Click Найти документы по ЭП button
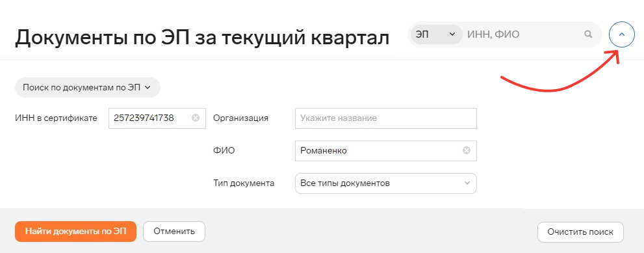The width and height of the screenshot is (644, 253). point(75,232)
